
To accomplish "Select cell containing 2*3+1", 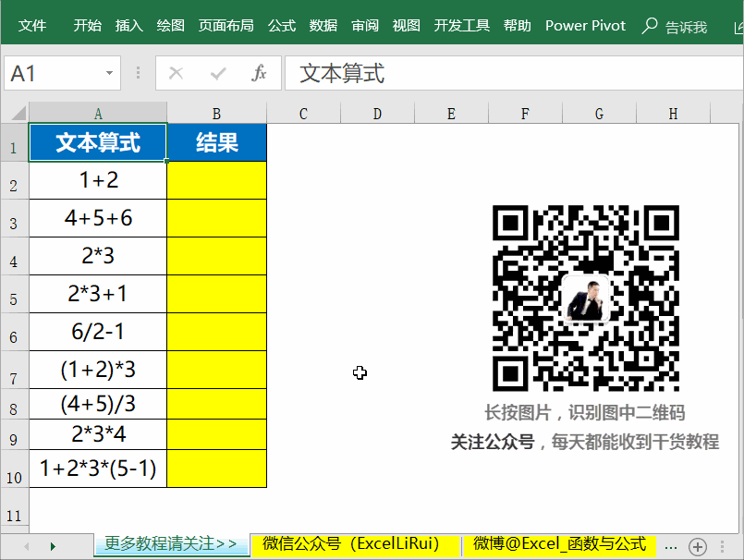I will [98, 294].
